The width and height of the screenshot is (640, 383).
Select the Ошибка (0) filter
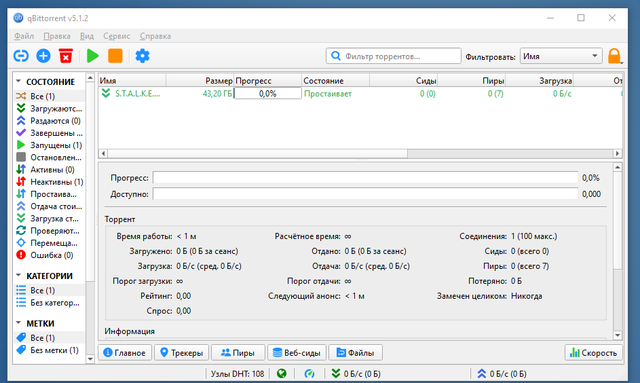click(49, 255)
